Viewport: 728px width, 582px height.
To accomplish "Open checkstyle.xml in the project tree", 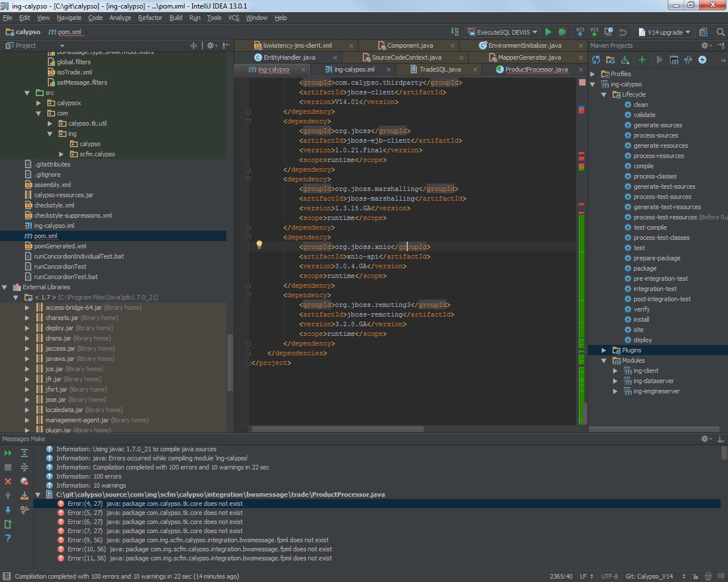I will pyautogui.click(x=54, y=205).
